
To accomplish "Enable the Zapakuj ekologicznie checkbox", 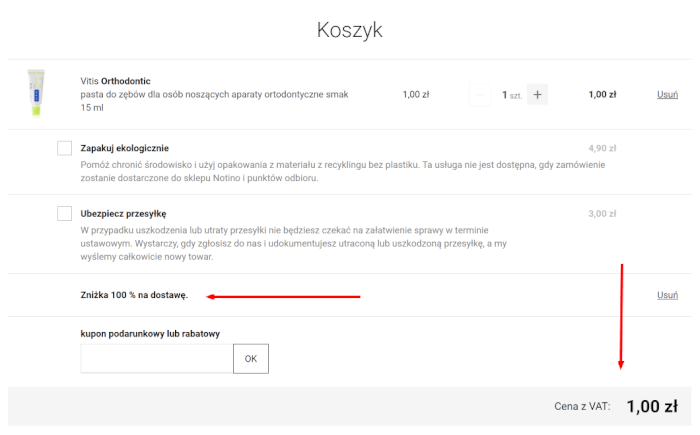I will point(65,148).
